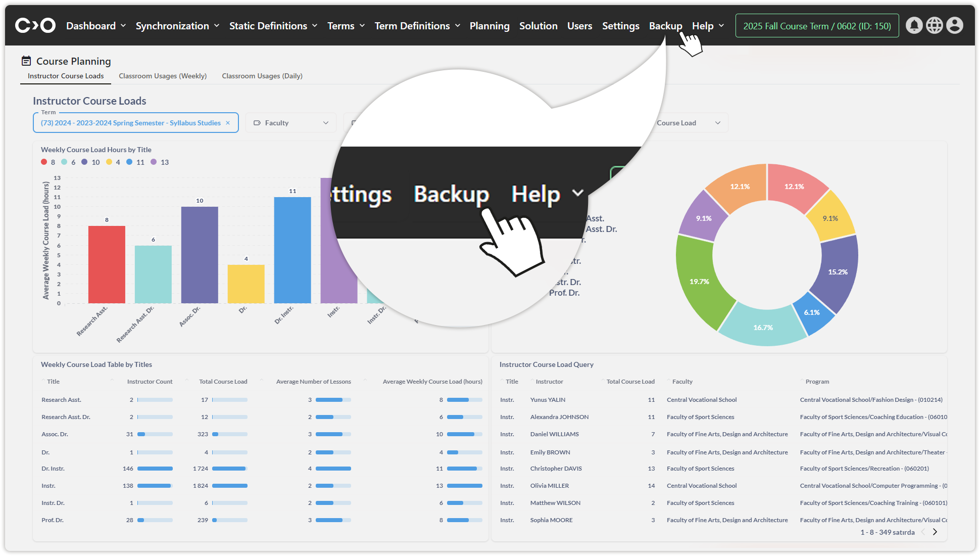Image resolution: width=980 pixels, height=556 pixels.
Task: Click sort icon beside Program column
Action: tap(802, 381)
